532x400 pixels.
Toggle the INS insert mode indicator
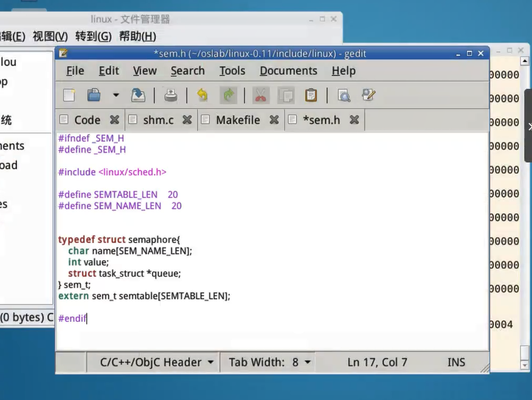coord(456,362)
